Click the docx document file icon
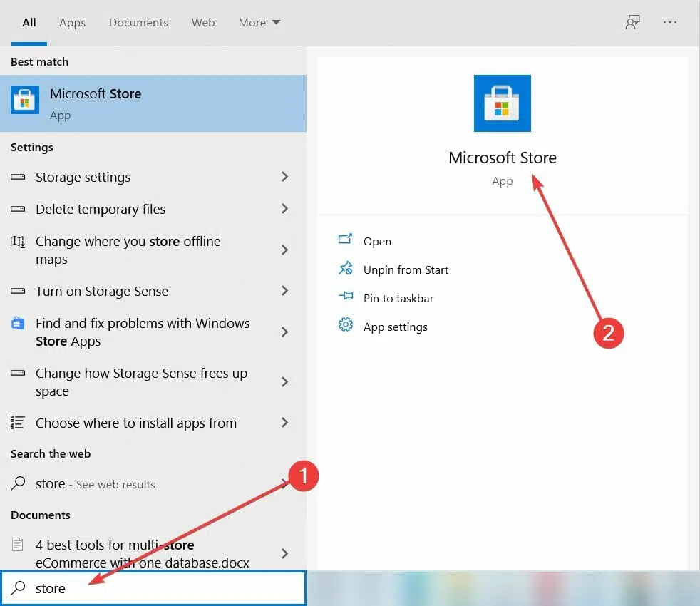Screen dimensions: 700x606 click(17, 545)
